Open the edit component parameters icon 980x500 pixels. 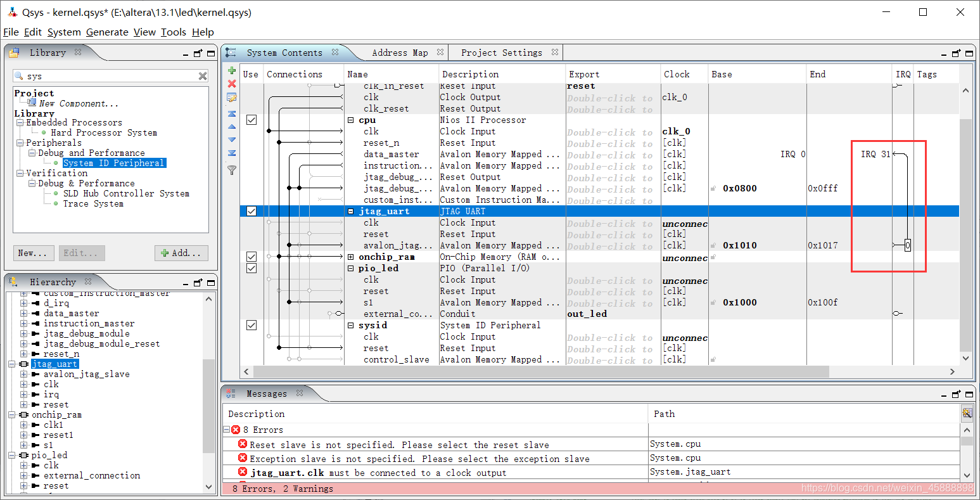pos(232,98)
